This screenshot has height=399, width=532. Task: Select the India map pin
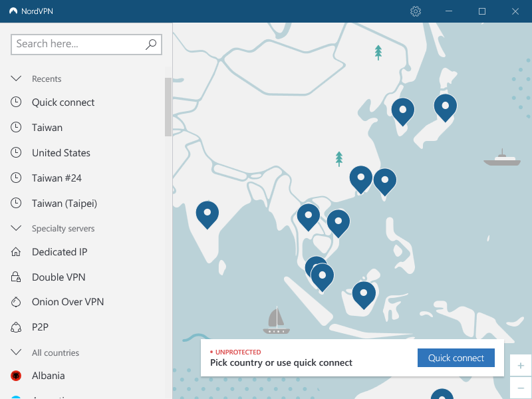(207, 215)
